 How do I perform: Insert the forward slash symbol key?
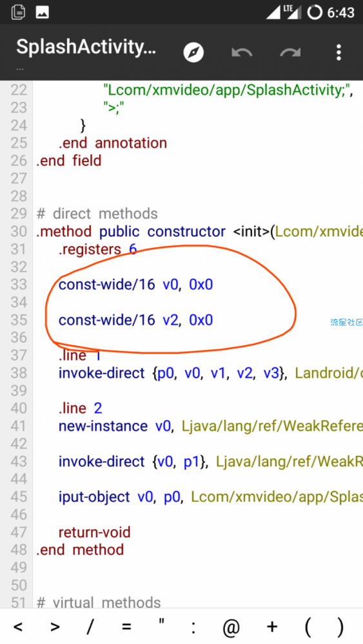point(90,627)
